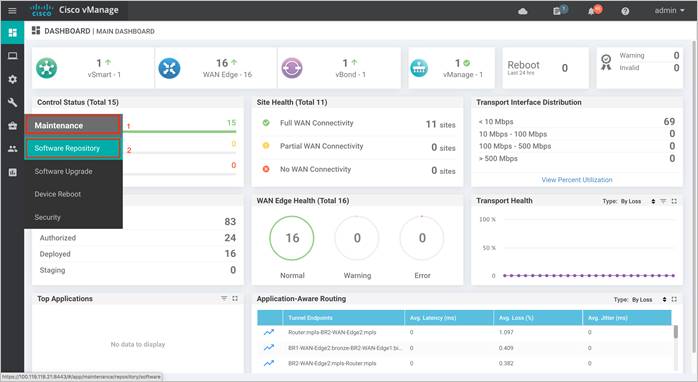Click the < 10 Mbps row

click(577, 122)
